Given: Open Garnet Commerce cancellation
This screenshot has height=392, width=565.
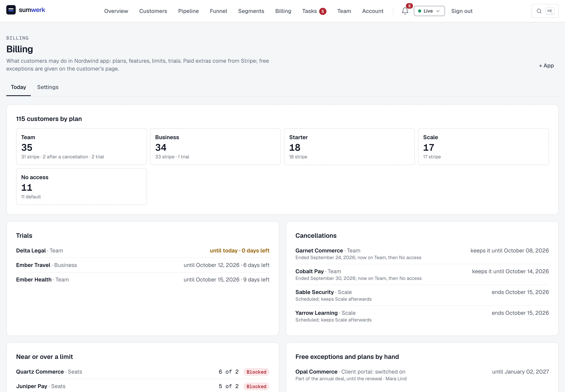Looking at the screenshot, I should [x=422, y=254].
